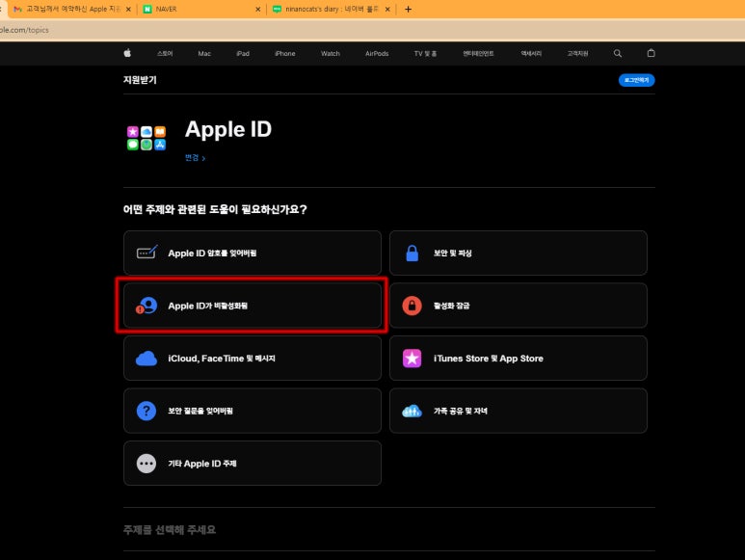Click the 어떤 주제와 관련된 도움이 필요하신가요? heading
This screenshot has width=745, height=560.
pyautogui.click(x=215, y=209)
